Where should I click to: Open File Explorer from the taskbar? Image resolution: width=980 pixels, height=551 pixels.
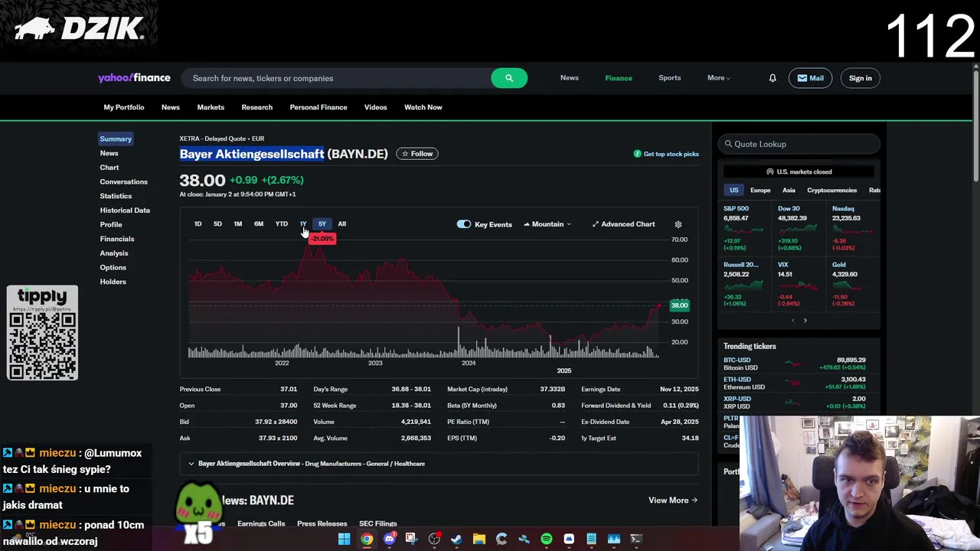pos(479,539)
